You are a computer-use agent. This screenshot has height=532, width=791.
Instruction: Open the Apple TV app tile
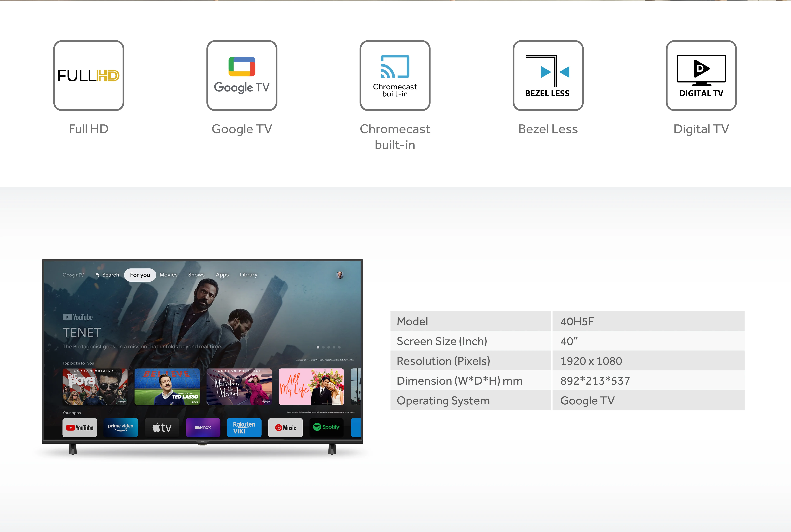162,427
